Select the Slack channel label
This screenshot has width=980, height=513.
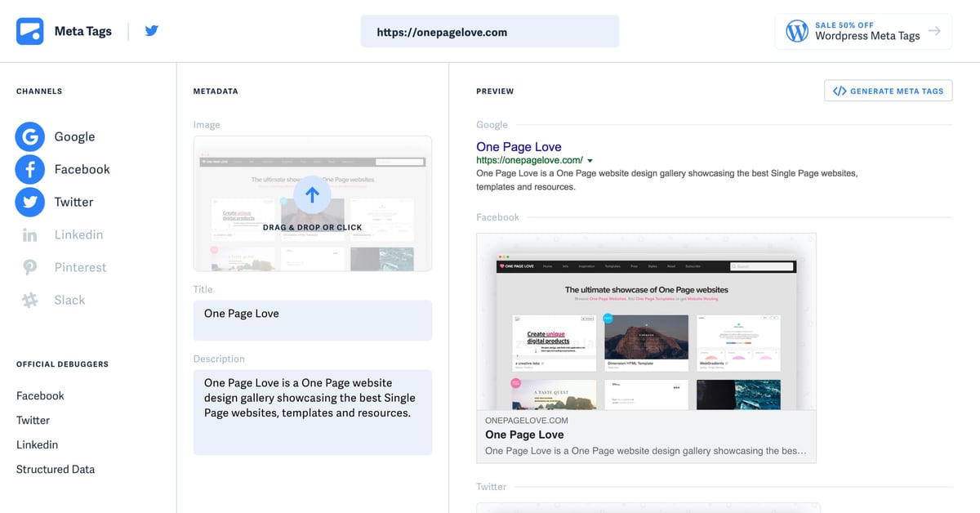(x=69, y=300)
